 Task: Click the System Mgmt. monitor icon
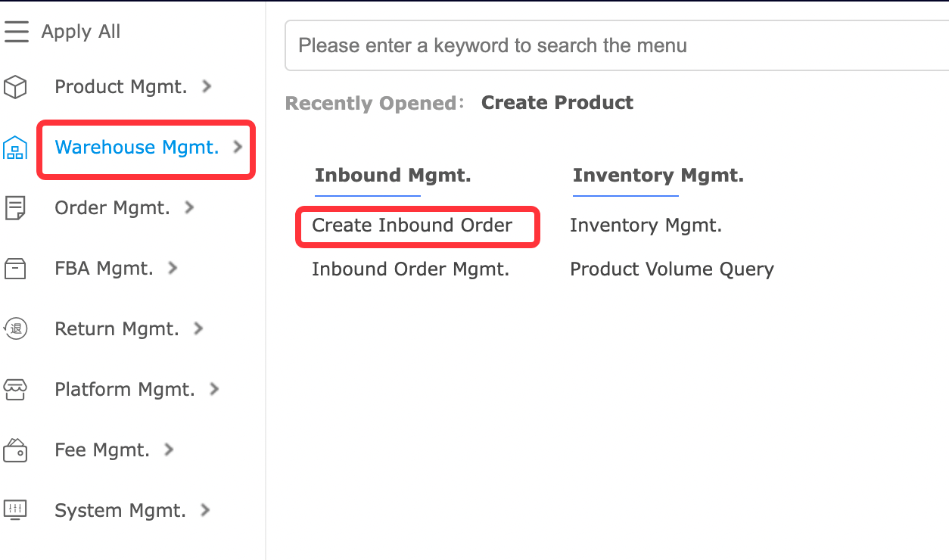coord(15,510)
